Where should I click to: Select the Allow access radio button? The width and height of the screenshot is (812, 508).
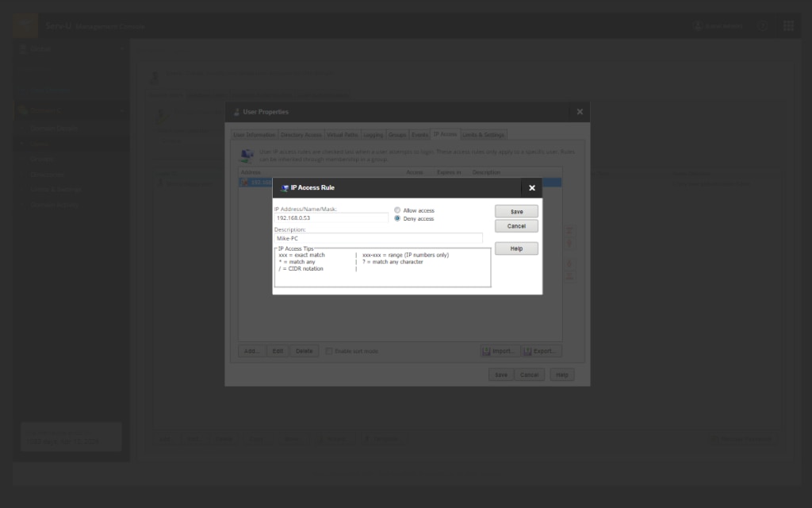(x=397, y=210)
